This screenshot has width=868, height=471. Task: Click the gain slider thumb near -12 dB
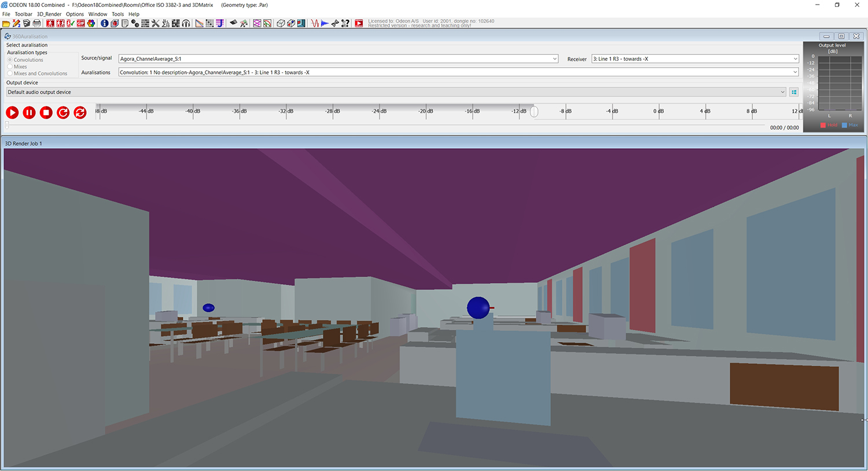point(534,111)
